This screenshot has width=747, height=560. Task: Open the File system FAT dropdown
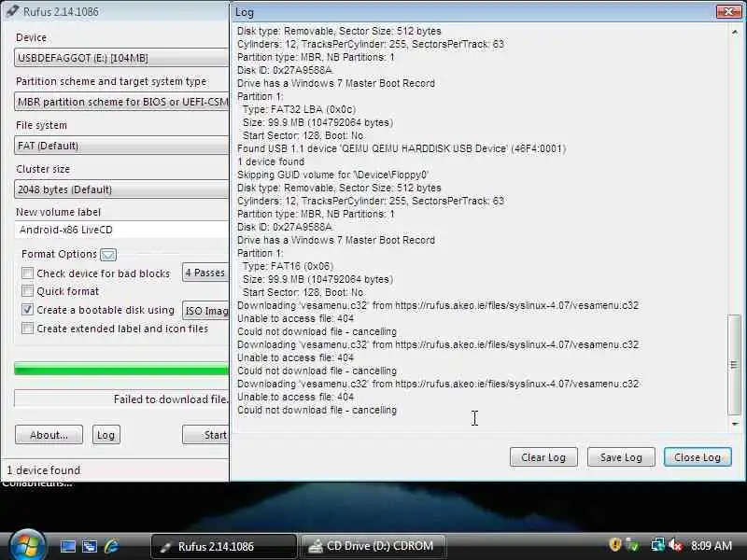121,146
